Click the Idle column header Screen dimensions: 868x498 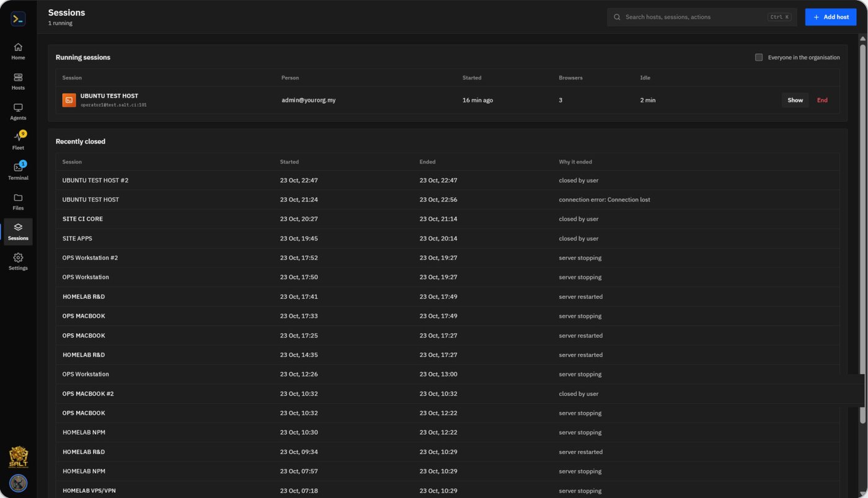point(645,78)
